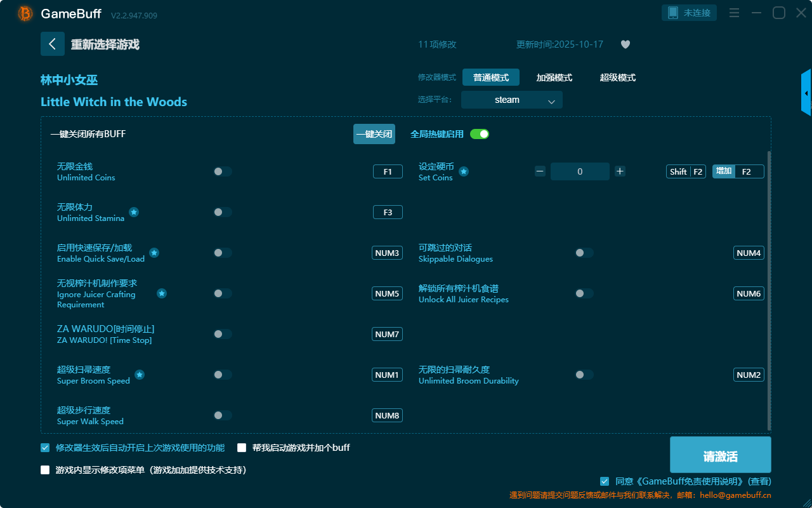The image size is (812, 508).
Task: Toggle the Unlimited Coins switch
Action: point(223,171)
